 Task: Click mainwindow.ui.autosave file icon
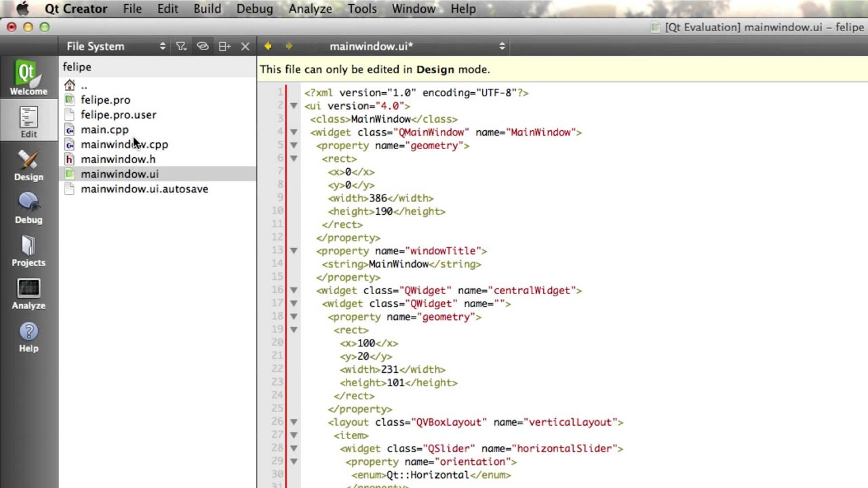tap(69, 189)
